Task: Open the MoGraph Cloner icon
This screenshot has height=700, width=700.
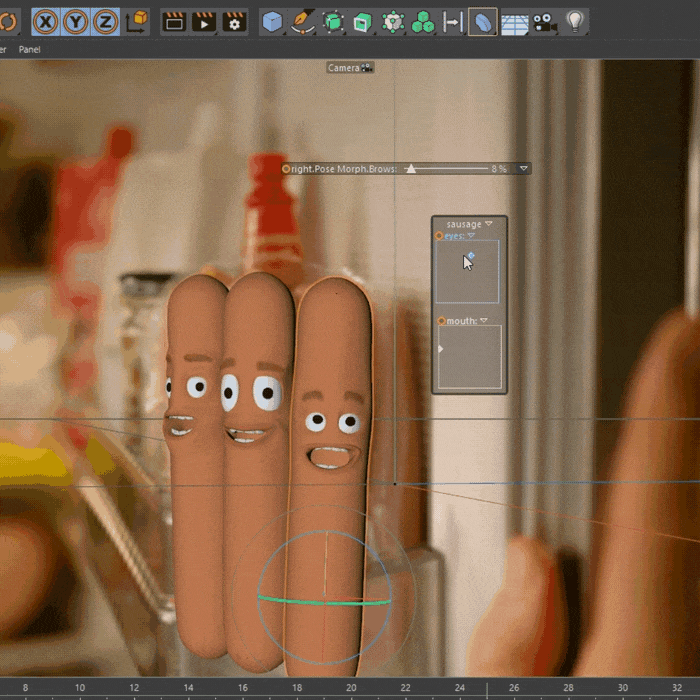Action: tap(393, 21)
